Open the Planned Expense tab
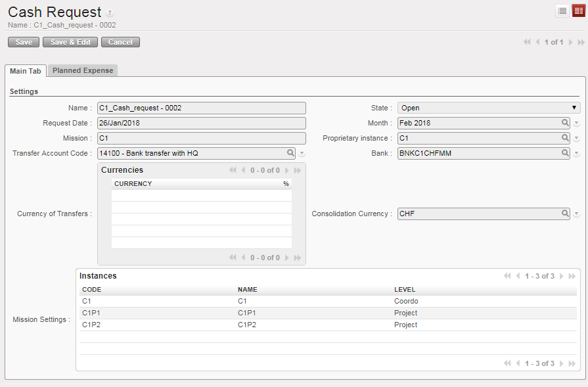Viewport: 588px width, 387px height. [83, 70]
